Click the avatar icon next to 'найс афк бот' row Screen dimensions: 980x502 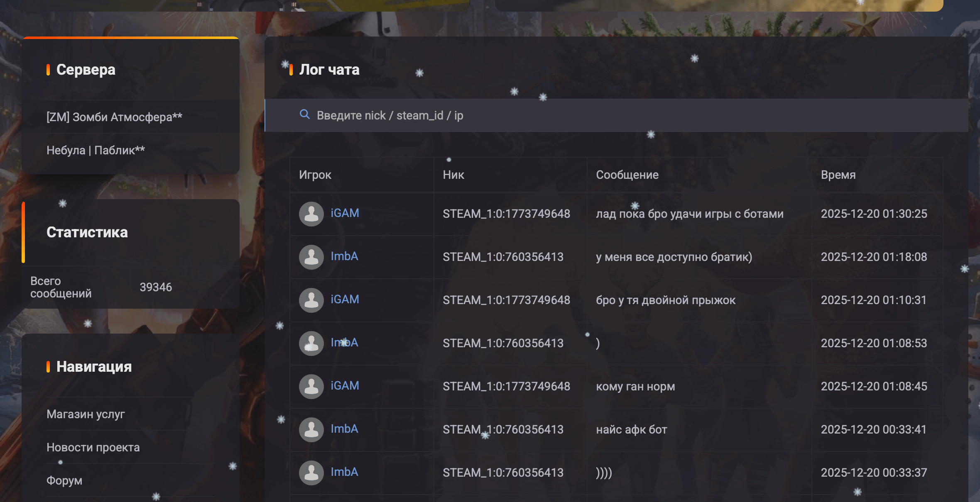click(x=311, y=429)
